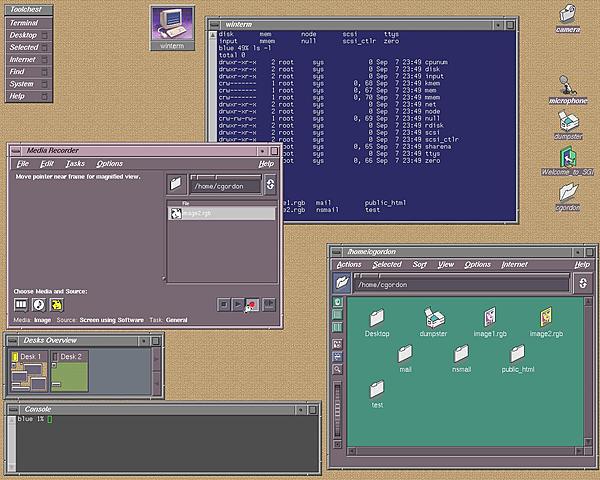Click the vertical scrollbar of file manager
Viewport: 600px width, 480px height.
coord(589,372)
